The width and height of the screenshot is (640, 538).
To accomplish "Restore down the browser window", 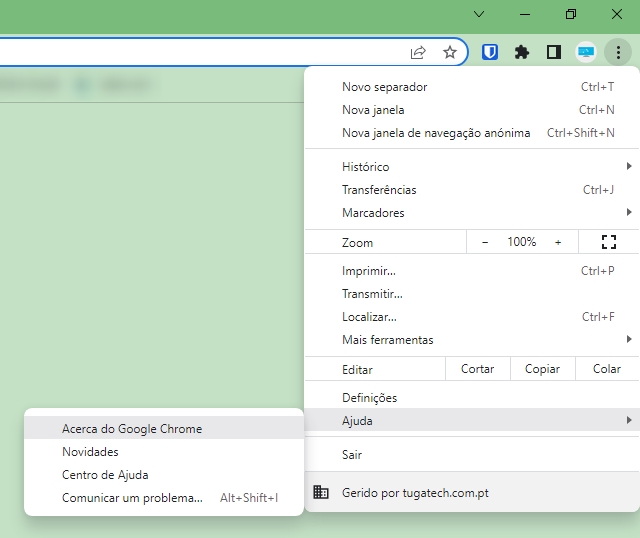I will tap(571, 14).
